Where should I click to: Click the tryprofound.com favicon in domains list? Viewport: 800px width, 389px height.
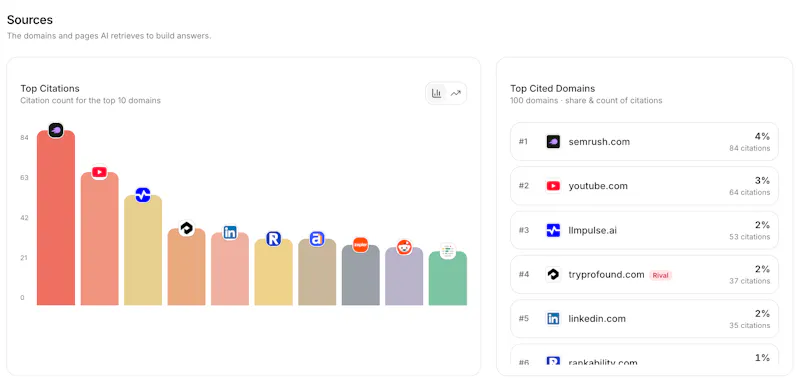[x=553, y=274]
